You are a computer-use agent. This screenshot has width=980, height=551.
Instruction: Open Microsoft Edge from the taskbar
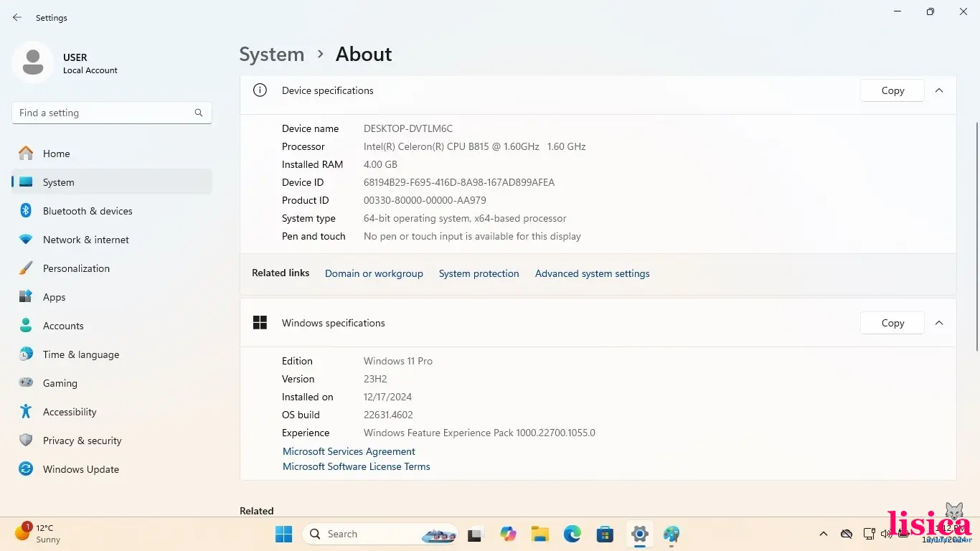[572, 534]
